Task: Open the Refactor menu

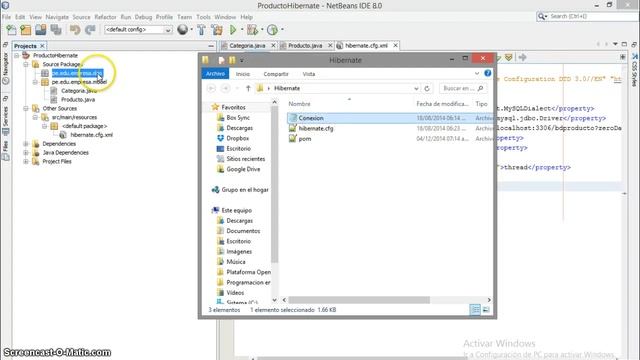Action: [x=105, y=17]
